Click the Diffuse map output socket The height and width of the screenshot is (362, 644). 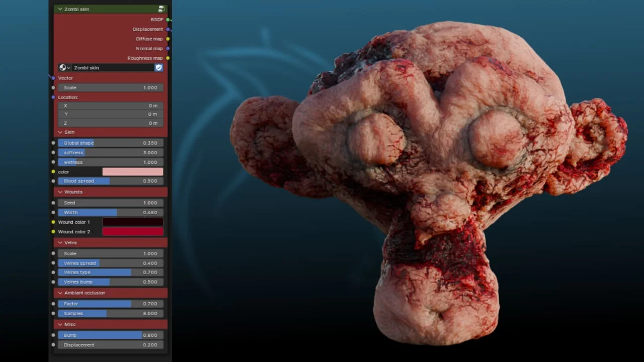168,39
